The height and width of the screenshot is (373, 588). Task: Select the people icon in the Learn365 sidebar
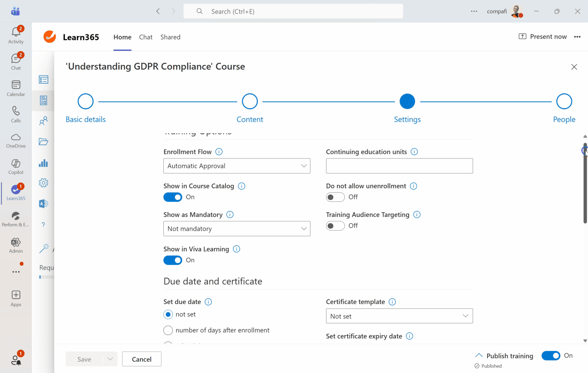pyautogui.click(x=43, y=121)
